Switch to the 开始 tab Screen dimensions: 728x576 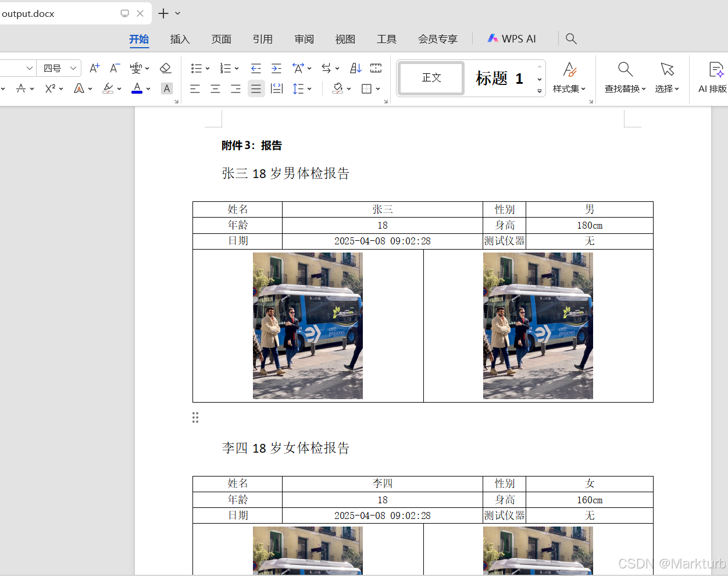tap(139, 39)
